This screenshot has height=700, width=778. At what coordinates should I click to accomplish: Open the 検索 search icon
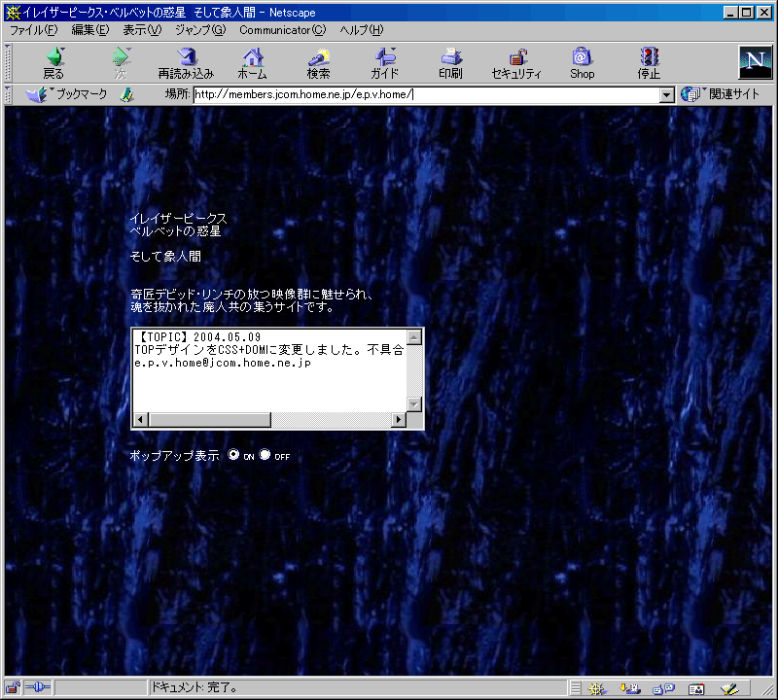pos(318,63)
